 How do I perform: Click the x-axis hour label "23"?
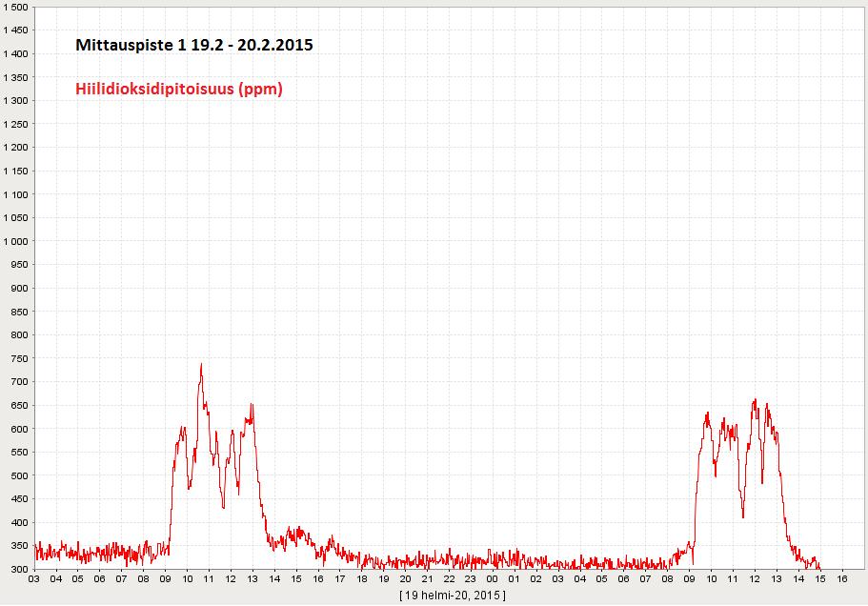[x=471, y=579]
